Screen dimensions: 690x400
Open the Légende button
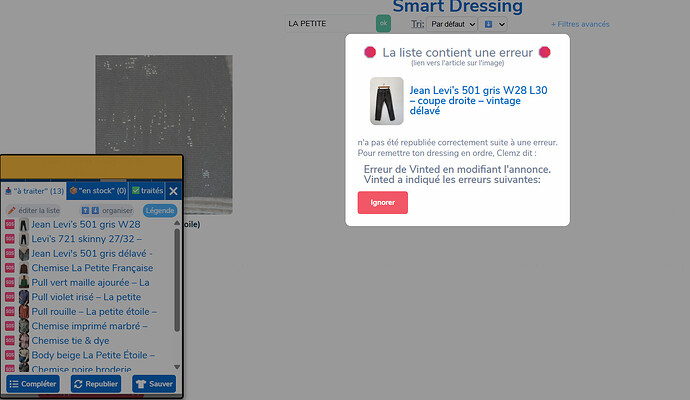click(160, 210)
